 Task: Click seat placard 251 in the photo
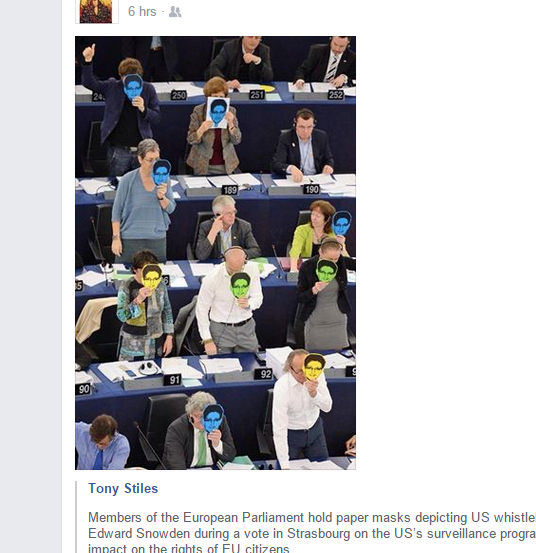pyautogui.click(x=257, y=95)
